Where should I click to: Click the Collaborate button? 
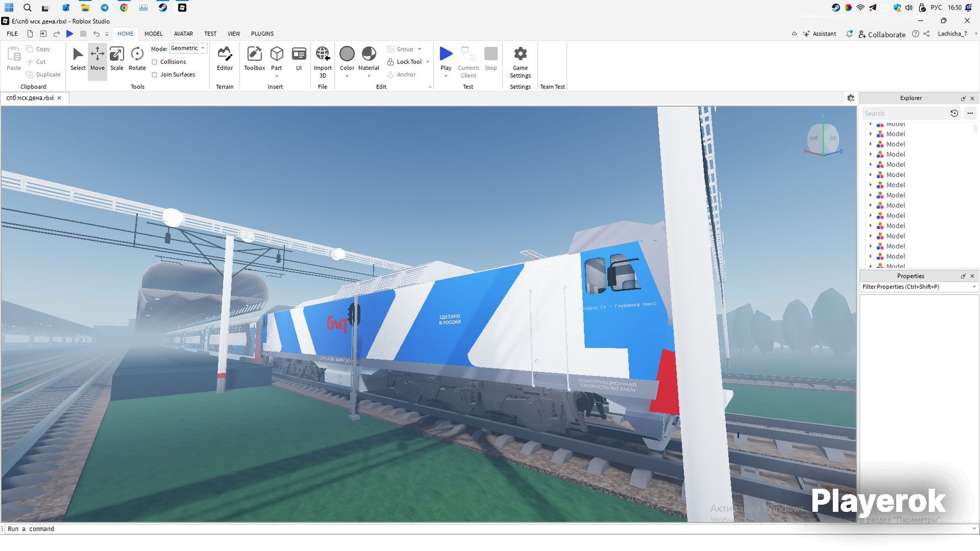tap(882, 34)
